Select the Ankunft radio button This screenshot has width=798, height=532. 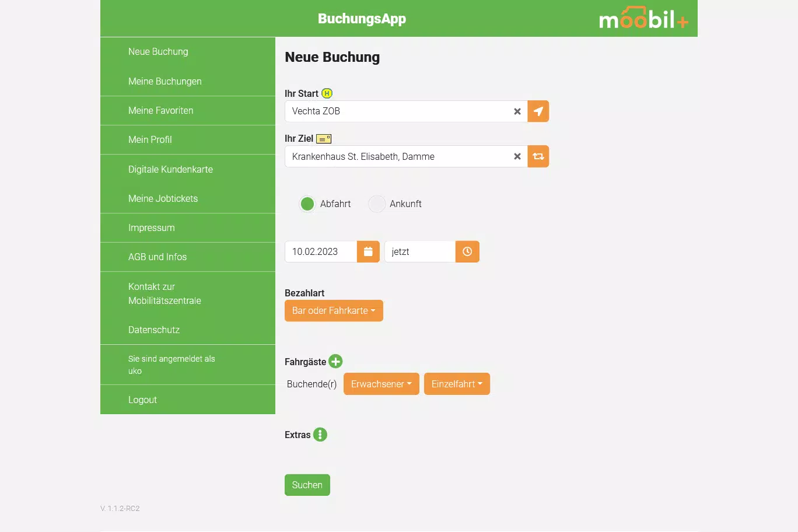tap(377, 204)
